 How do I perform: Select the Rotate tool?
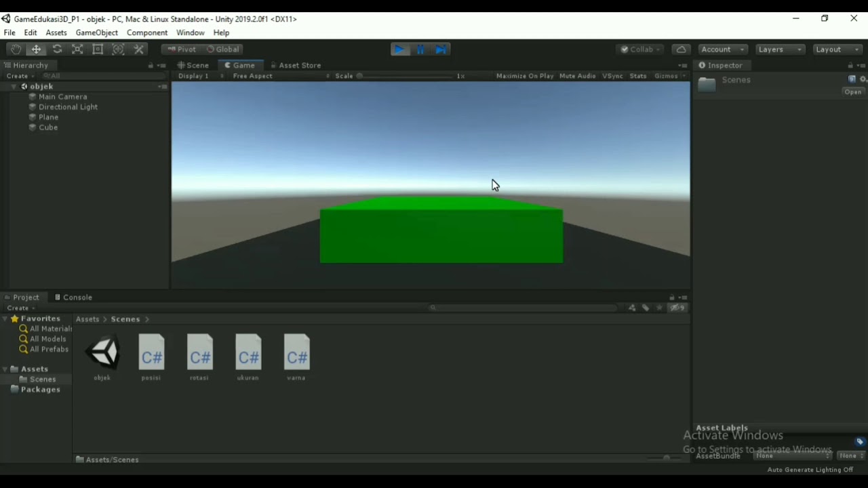click(x=57, y=49)
